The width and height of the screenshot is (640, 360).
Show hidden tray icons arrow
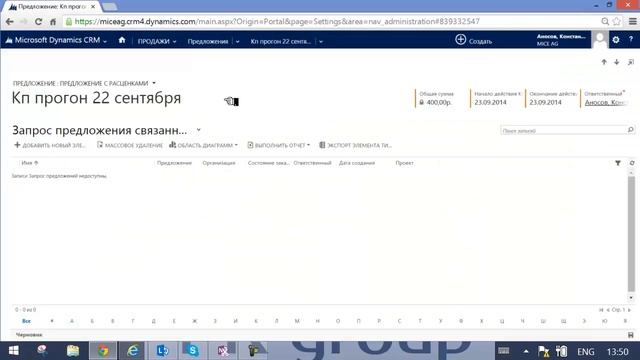[526, 351]
